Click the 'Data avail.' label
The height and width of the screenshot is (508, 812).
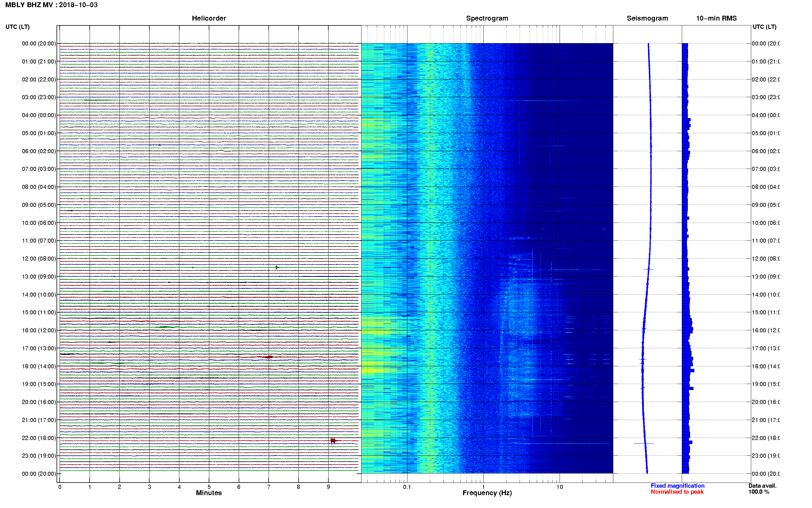point(762,486)
